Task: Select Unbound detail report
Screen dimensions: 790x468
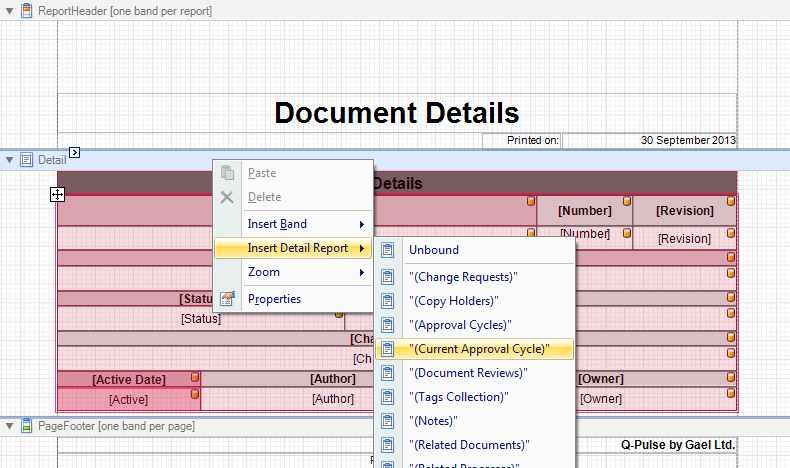Action: (475, 250)
